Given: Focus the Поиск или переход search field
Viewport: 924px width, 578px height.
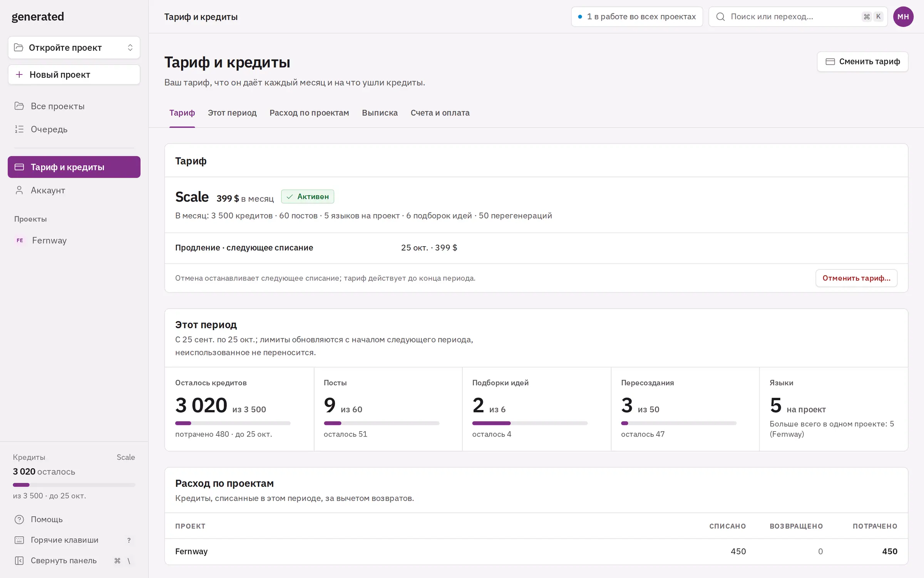Looking at the screenshot, I should click(x=798, y=17).
